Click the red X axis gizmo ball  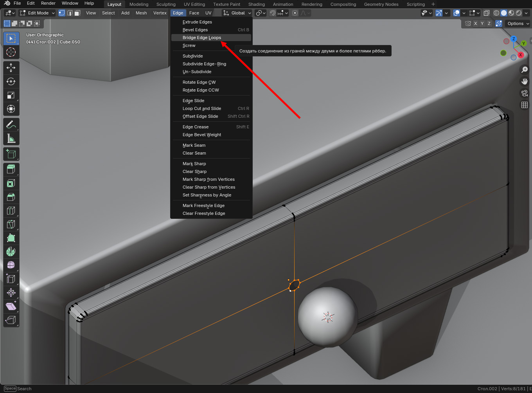pyautogui.click(x=521, y=55)
